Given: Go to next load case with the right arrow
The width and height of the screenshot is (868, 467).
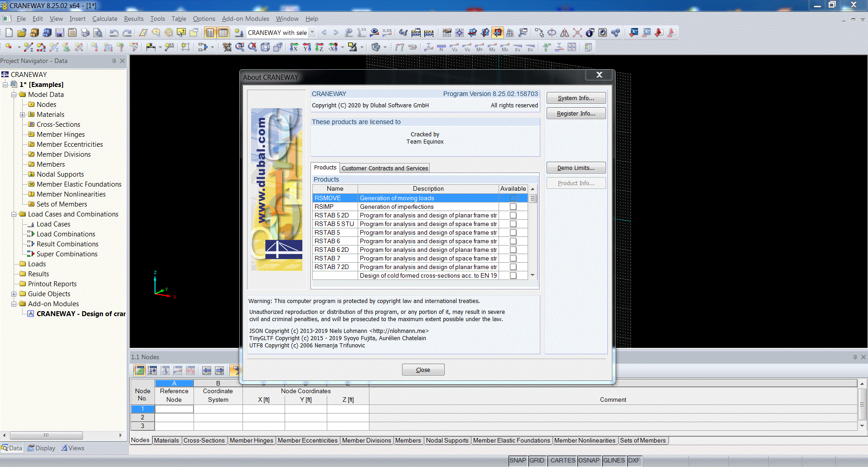Looking at the screenshot, I should tap(336, 33).
